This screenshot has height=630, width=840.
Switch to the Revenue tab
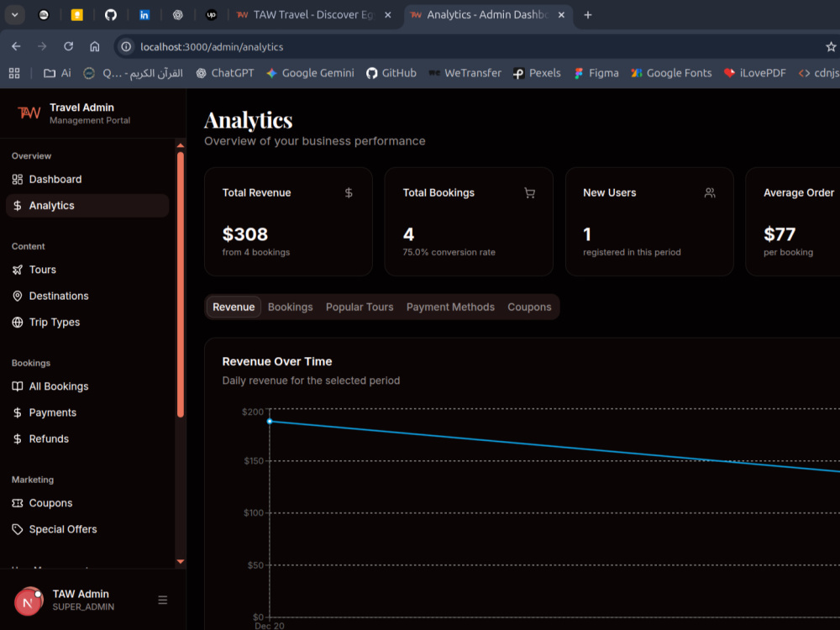[234, 307]
